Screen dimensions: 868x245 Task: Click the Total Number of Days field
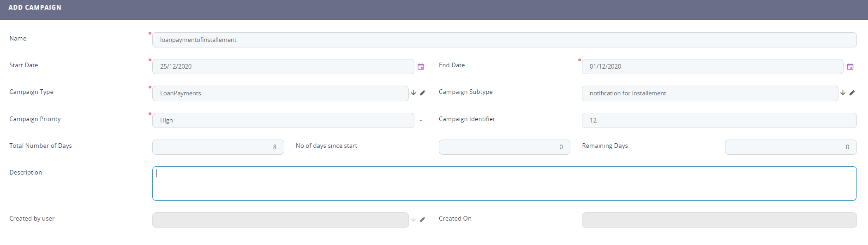218,147
